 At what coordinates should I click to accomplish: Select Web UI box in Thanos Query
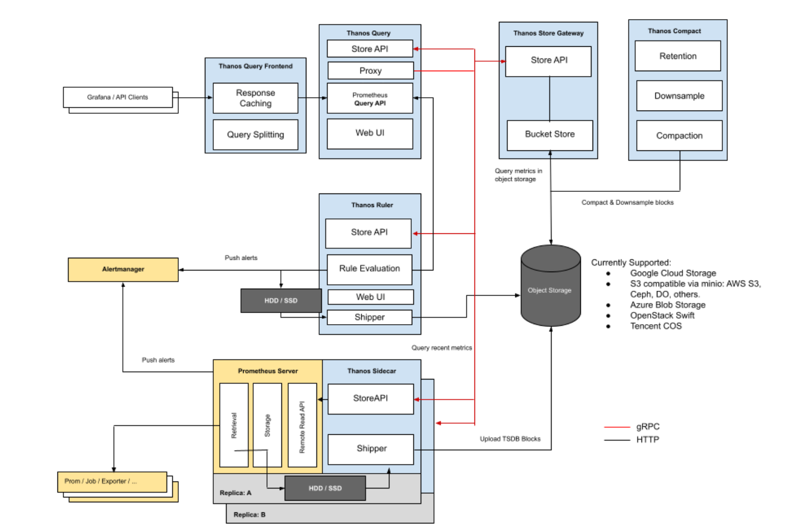370,133
